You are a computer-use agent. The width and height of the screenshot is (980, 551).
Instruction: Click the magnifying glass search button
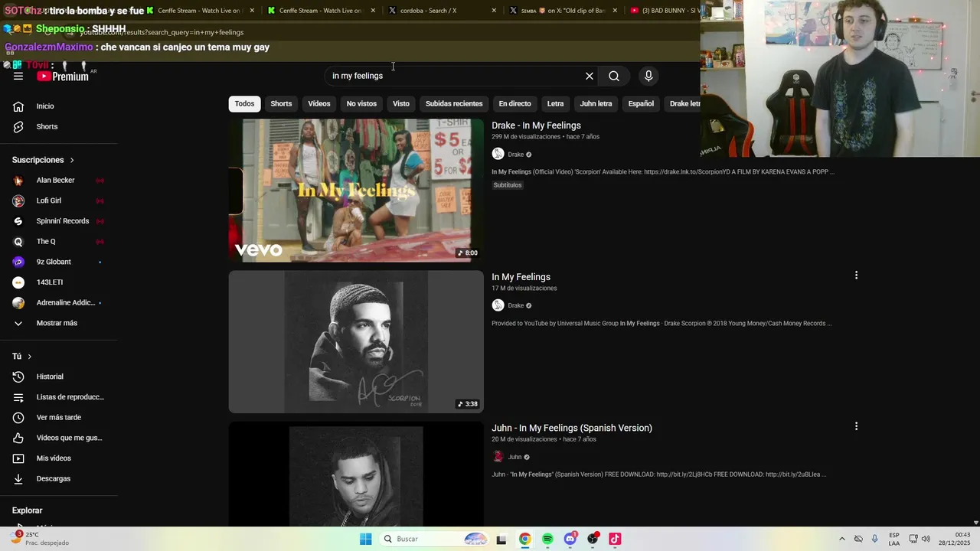[x=614, y=76]
